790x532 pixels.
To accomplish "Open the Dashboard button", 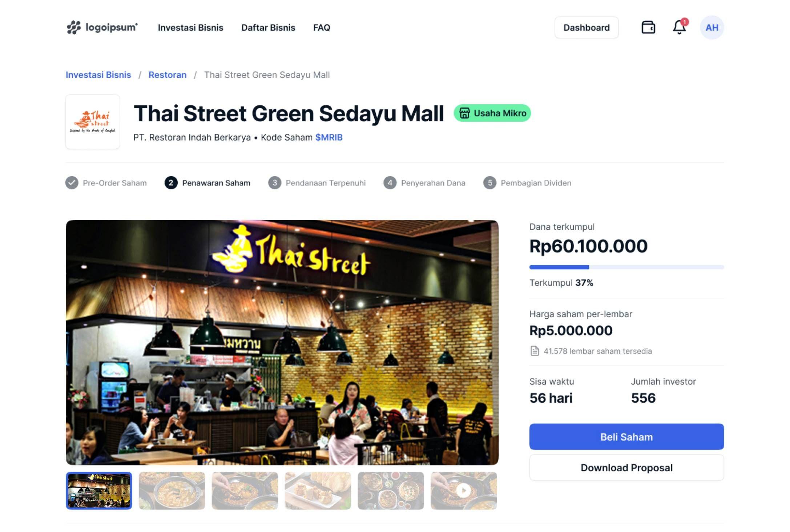I will click(x=587, y=28).
